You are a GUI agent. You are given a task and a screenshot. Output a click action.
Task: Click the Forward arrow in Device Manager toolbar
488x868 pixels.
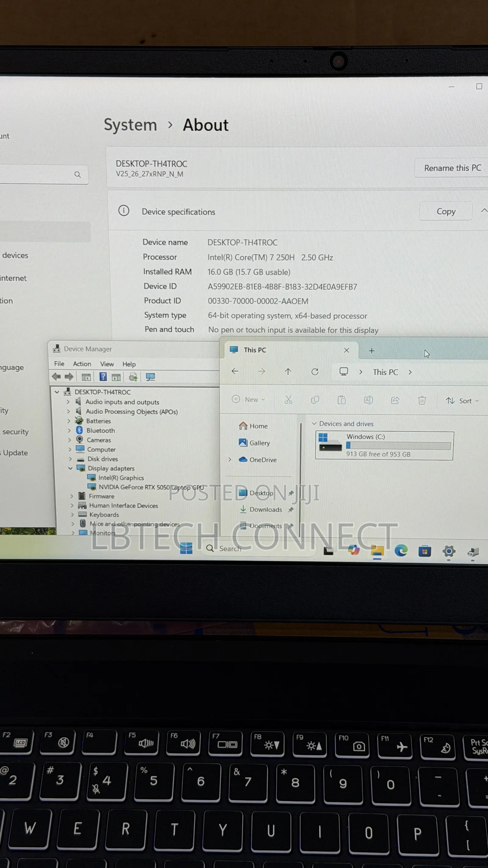(x=69, y=376)
